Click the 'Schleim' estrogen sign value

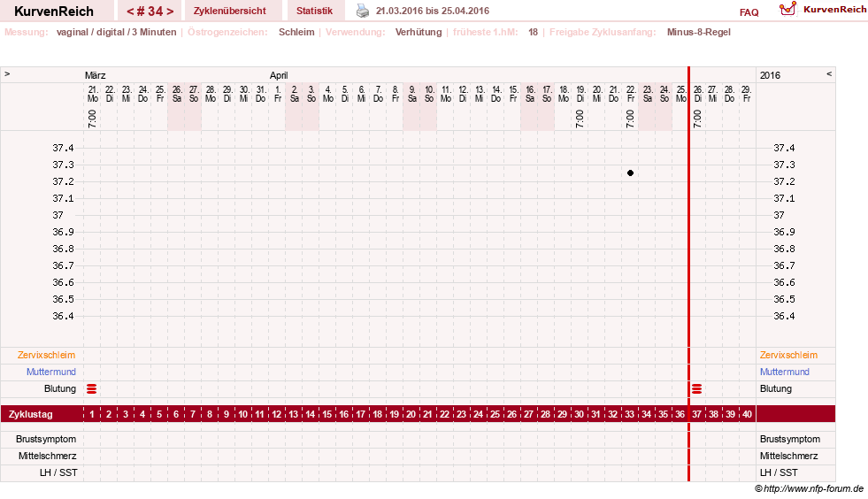296,32
